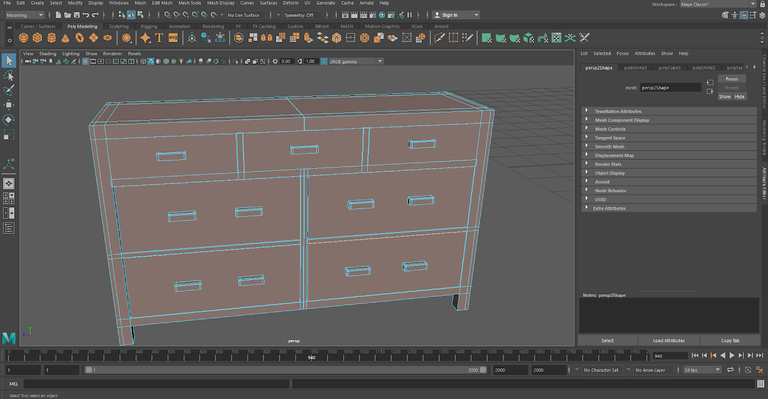
Task: Expand the Mesh Component Display section
Action: point(669,120)
